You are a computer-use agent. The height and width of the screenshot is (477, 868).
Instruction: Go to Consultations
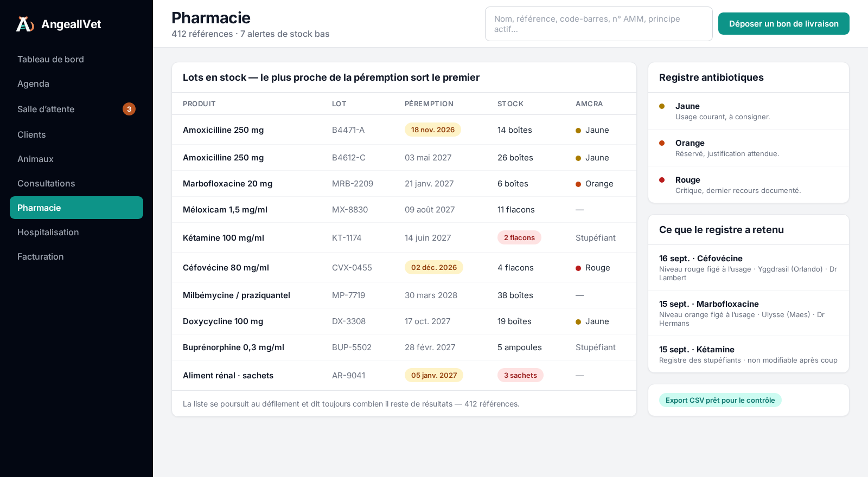point(76,183)
